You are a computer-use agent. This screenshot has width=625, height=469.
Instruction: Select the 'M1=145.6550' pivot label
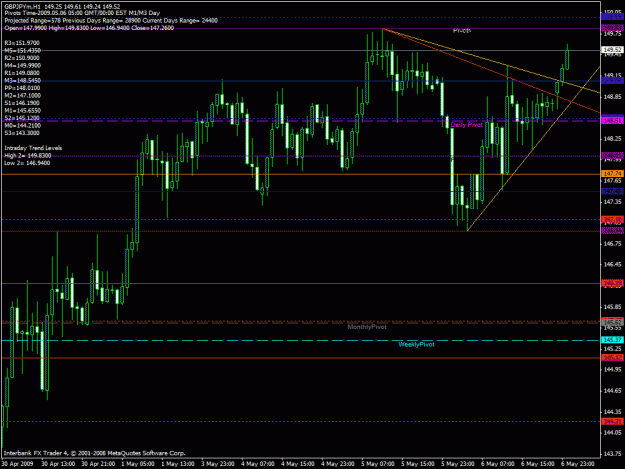(22, 111)
